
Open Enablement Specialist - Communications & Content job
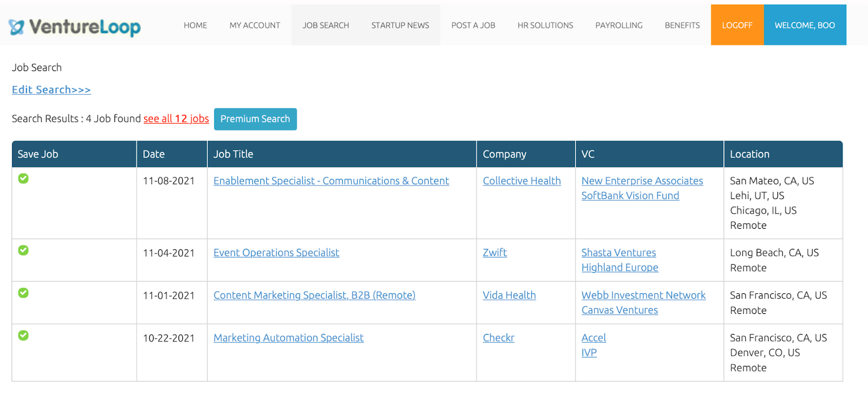click(331, 181)
